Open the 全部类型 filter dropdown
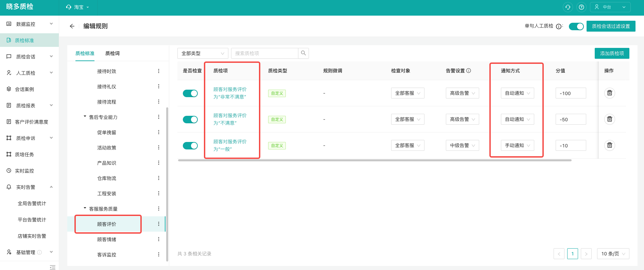 point(203,53)
